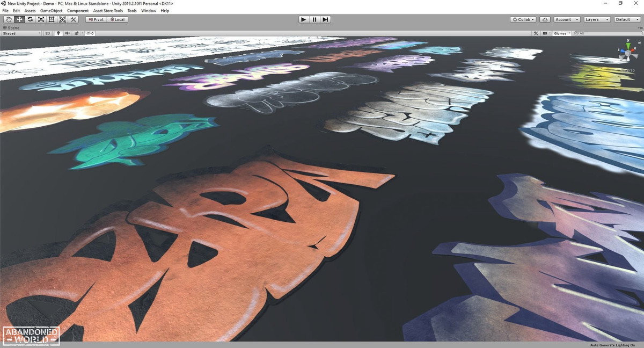The width and height of the screenshot is (644, 348).
Task: Open scene camera settings icon
Action: [546, 33]
